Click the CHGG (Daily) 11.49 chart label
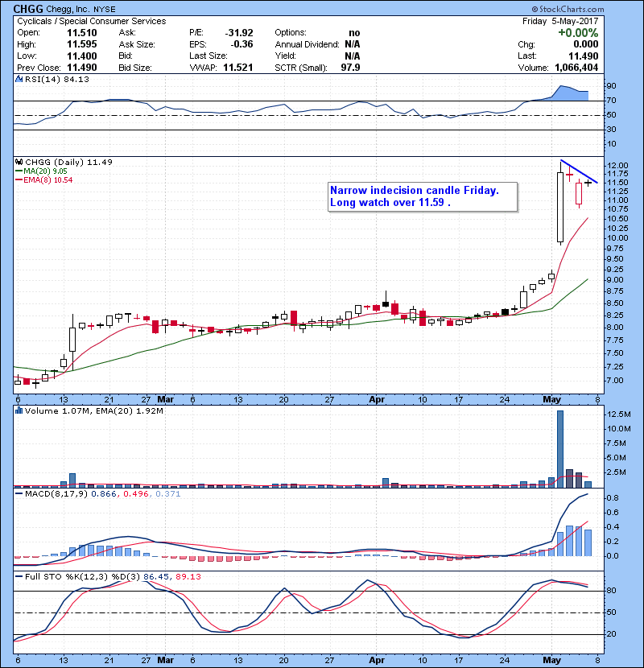This screenshot has width=644, height=668. click(x=68, y=162)
